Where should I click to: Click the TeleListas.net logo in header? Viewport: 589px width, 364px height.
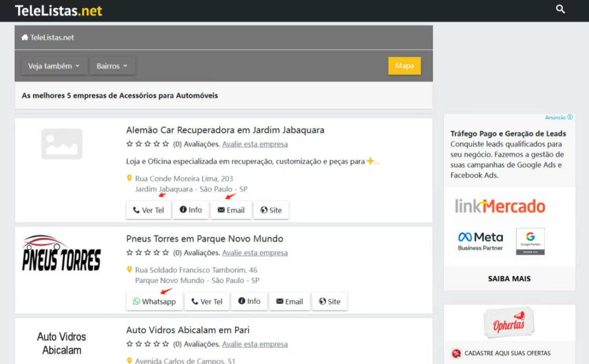[x=58, y=11]
